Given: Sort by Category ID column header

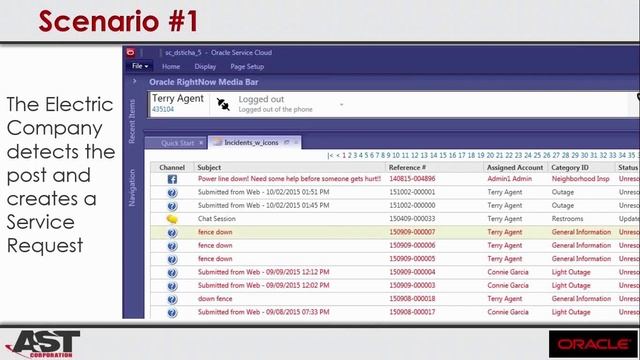Looking at the screenshot, I should click(x=581, y=167).
